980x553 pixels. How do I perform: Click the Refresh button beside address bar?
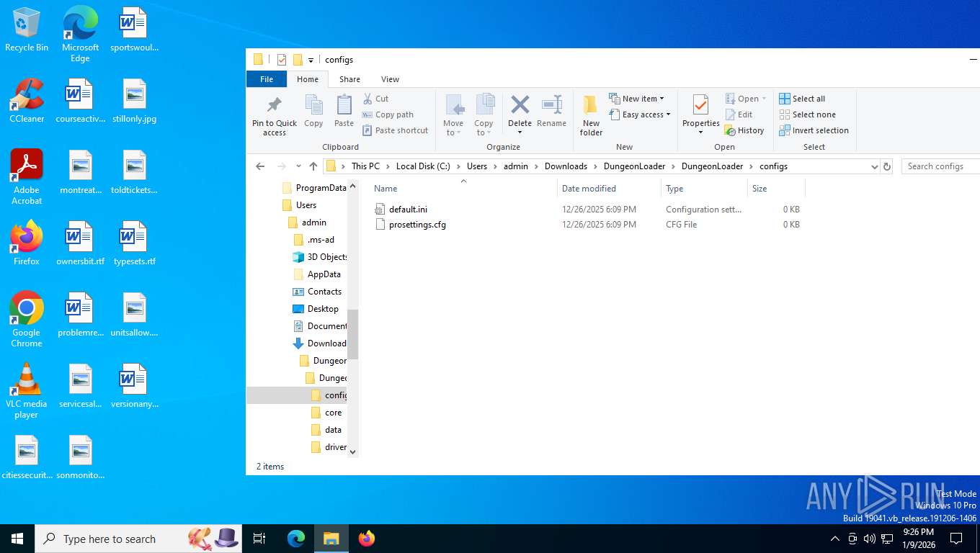click(887, 166)
